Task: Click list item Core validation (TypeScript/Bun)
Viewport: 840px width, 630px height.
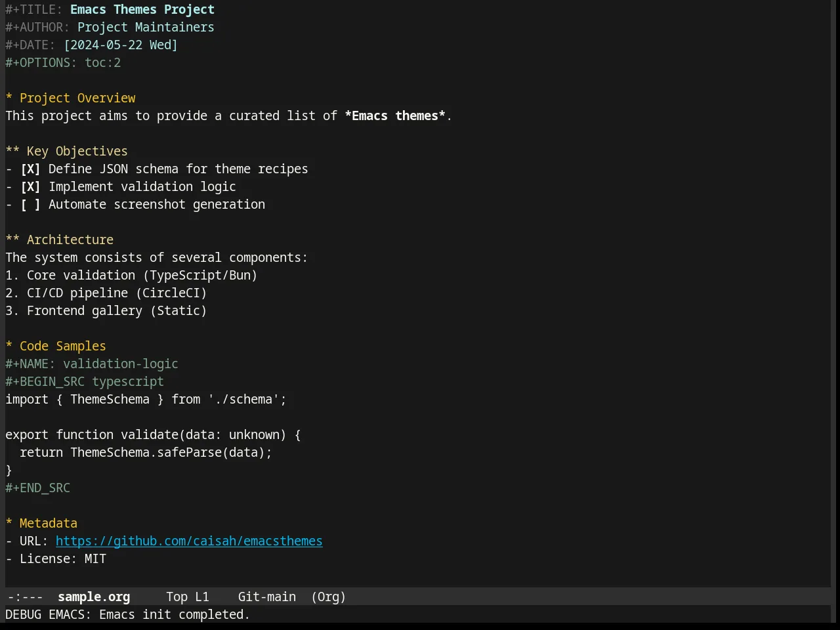Action: [131, 276]
